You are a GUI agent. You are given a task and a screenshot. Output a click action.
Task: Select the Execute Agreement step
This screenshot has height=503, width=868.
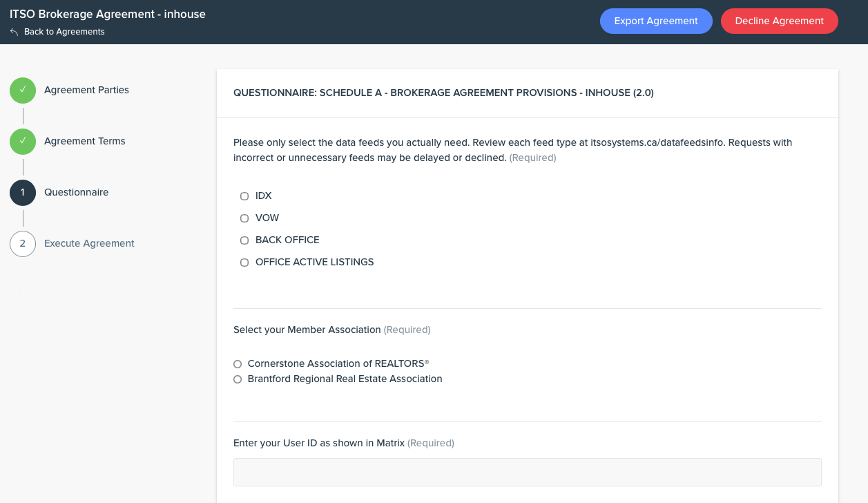click(x=89, y=244)
